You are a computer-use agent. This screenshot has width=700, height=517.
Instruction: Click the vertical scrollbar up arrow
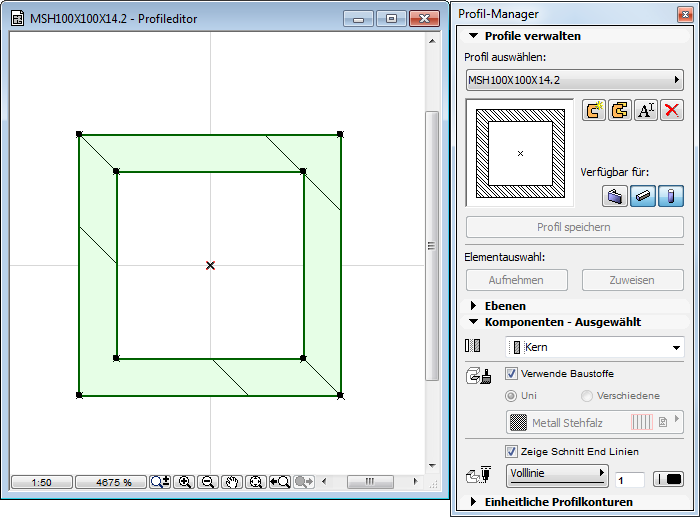(432, 41)
